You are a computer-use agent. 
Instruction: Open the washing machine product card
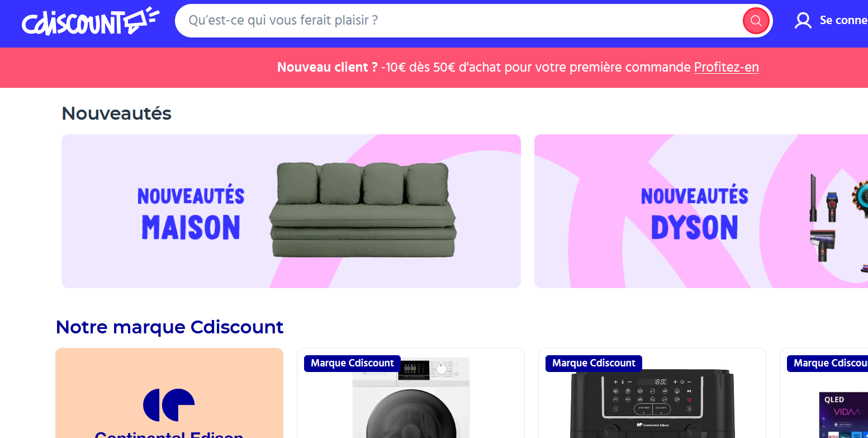pos(411,393)
